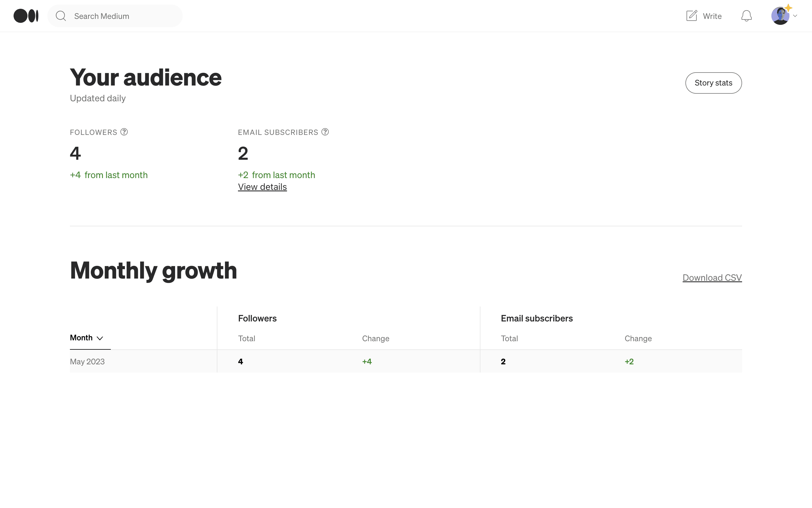Viewport: 812px width, 508px height.
Task: Click the "Updated daily" subtitle
Action: click(98, 98)
